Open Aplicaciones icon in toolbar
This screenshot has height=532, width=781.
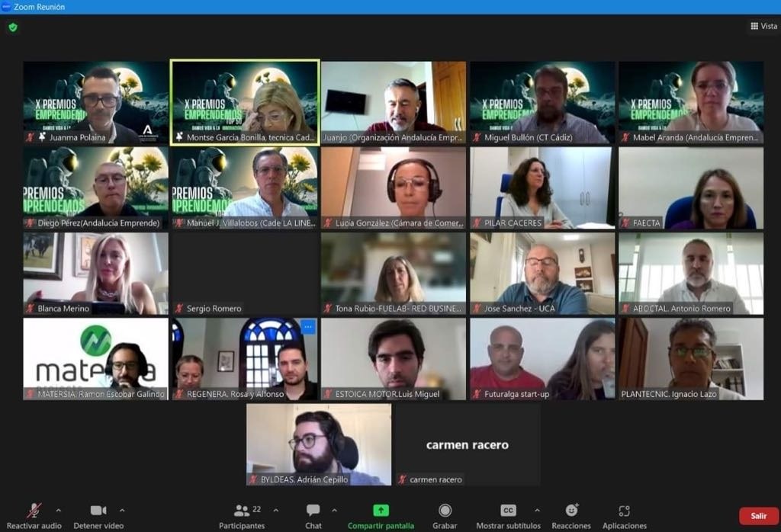click(x=624, y=511)
